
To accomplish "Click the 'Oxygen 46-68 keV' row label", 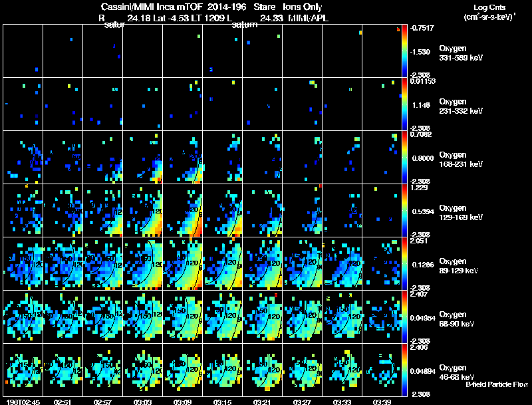I will pyautogui.click(x=457, y=372).
